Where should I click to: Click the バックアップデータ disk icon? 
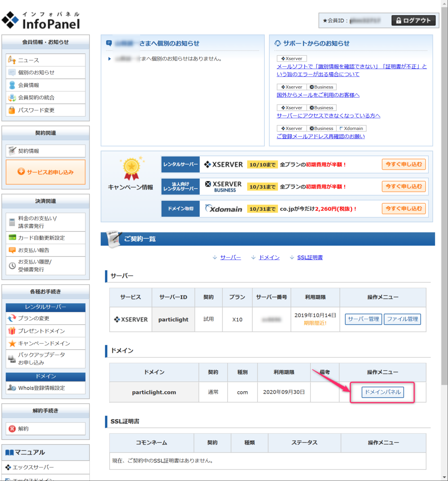(12, 359)
